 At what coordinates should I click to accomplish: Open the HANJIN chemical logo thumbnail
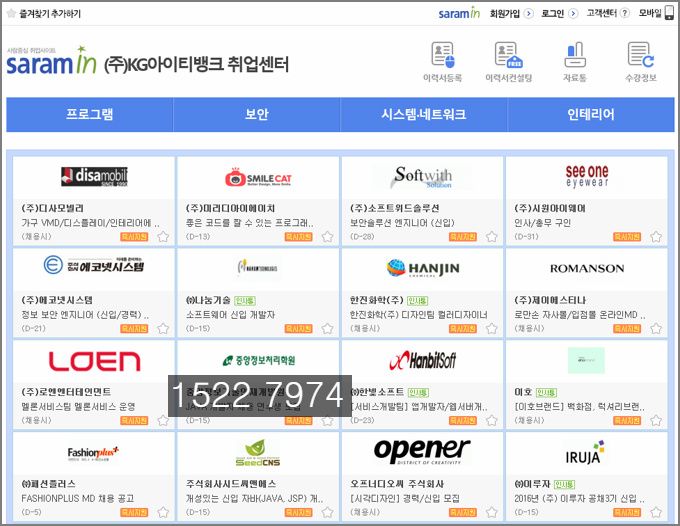pos(423,268)
